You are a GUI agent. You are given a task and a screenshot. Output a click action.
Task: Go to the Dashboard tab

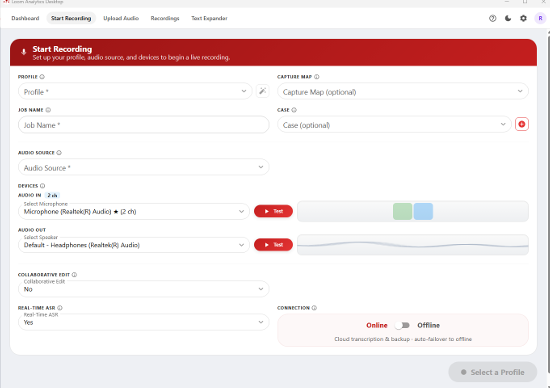25,18
